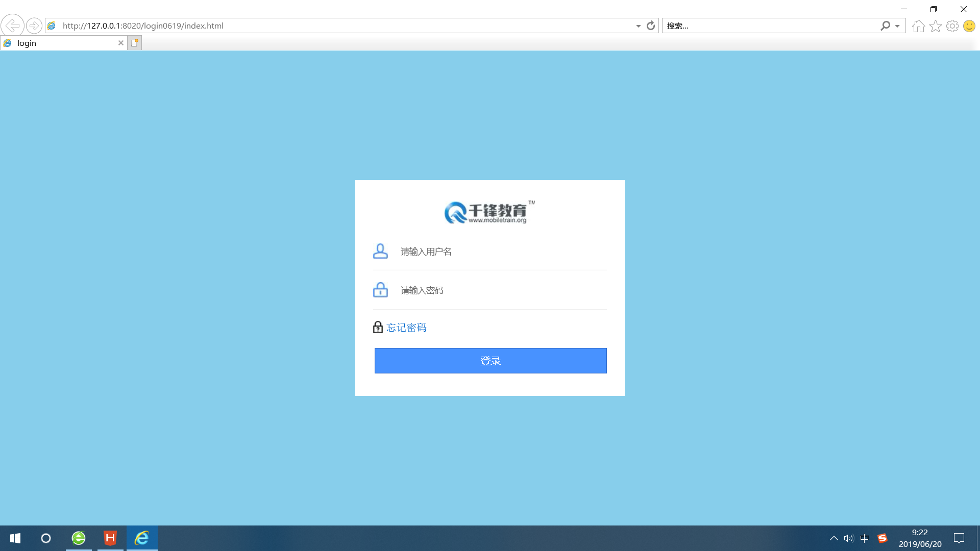Open the HBuilder icon in taskbar
This screenshot has width=980, height=551.
click(x=110, y=538)
